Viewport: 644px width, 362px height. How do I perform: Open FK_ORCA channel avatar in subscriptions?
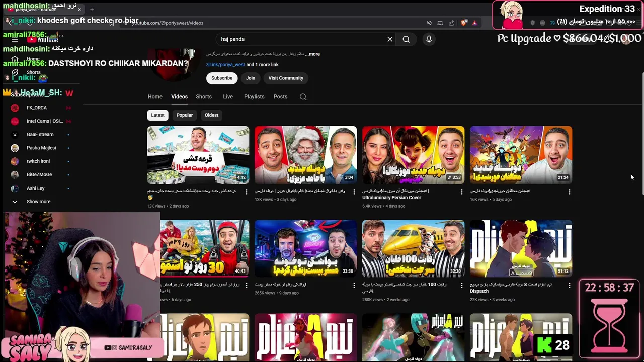15,108
